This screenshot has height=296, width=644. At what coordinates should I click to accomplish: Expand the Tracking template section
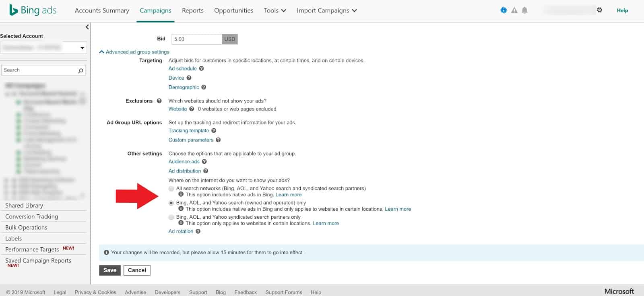tap(189, 131)
